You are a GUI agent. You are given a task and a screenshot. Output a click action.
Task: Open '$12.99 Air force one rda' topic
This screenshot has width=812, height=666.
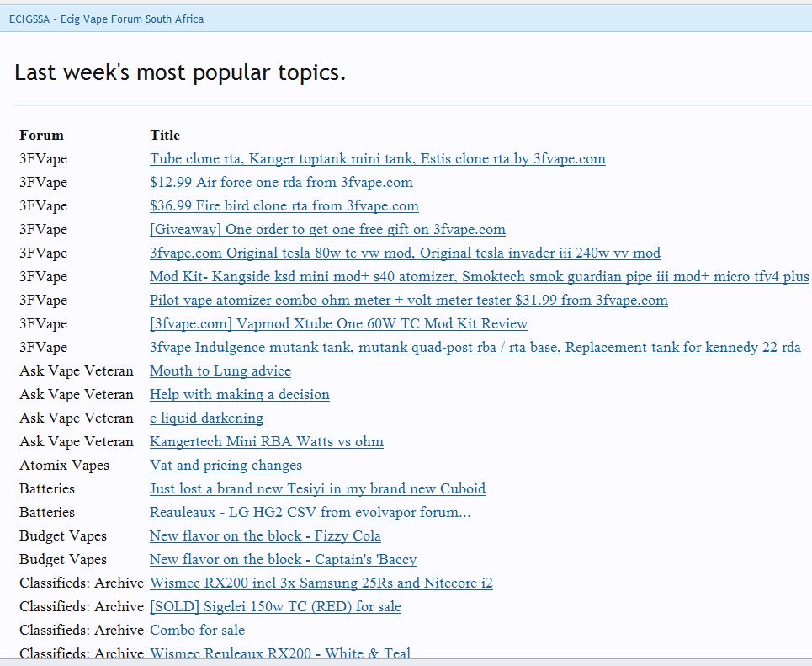pos(281,183)
